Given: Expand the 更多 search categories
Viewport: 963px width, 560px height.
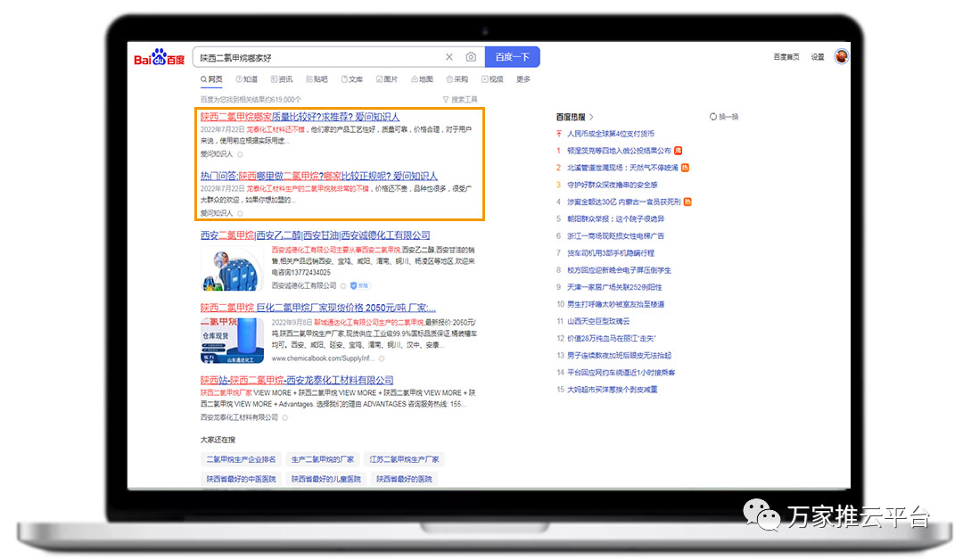Looking at the screenshot, I should tap(523, 79).
